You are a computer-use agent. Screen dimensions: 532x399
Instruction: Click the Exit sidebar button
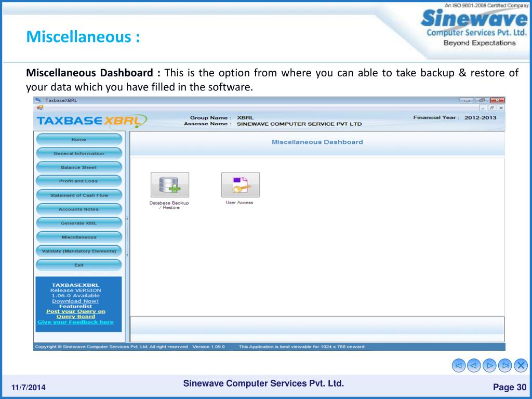click(x=79, y=265)
